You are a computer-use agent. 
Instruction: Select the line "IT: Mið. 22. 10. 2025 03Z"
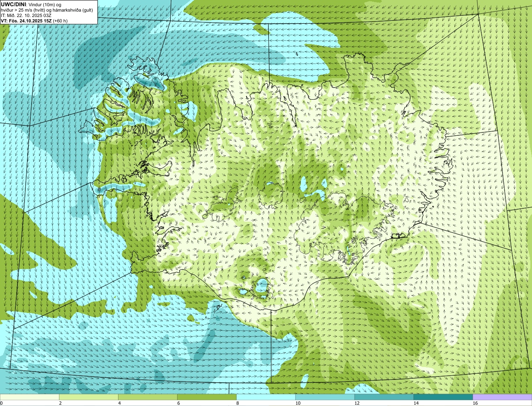[27, 15]
